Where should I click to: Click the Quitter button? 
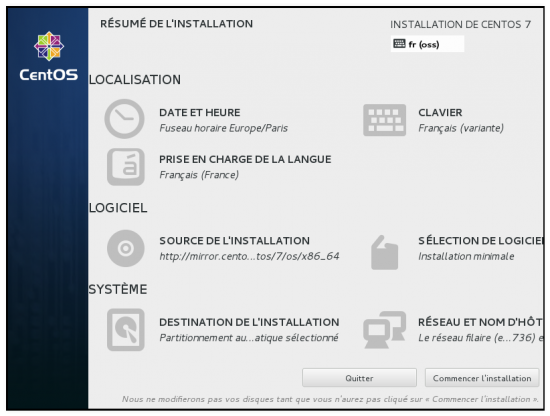(359, 378)
